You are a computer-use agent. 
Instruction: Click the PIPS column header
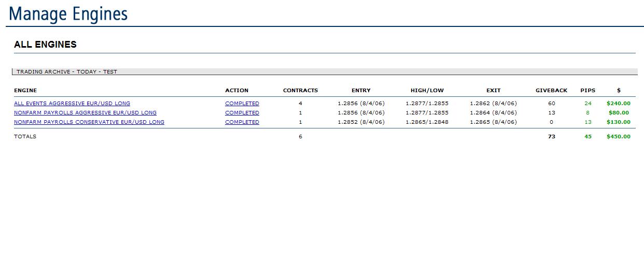[x=588, y=90]
